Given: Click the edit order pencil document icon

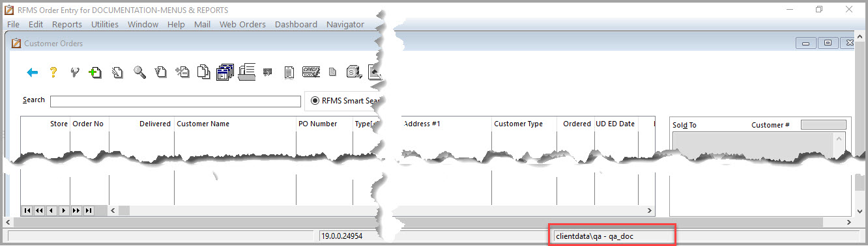Looking at the screenshot, I should coord(118,72).
